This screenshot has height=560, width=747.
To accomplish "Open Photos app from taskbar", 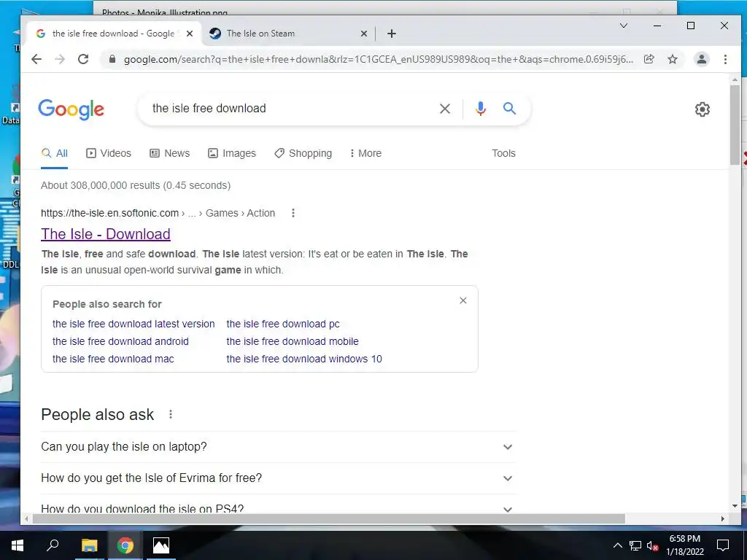I will (161, 545).
